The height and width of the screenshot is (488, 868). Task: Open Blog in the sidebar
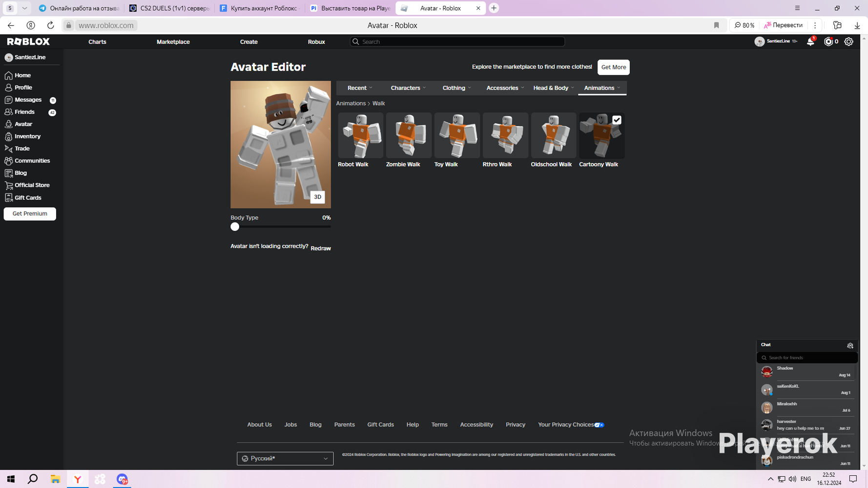(16, 173)
